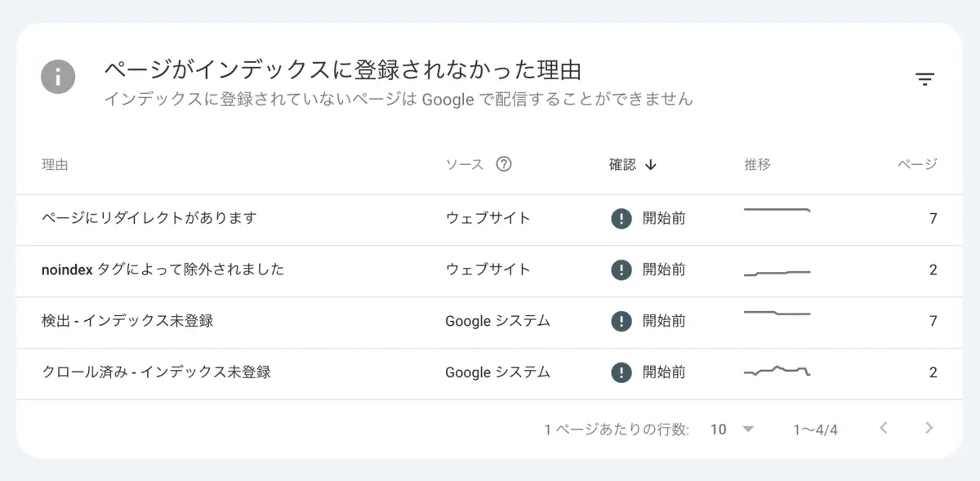
Task: Click the warning icon in the クロール済み row
Action: coord(621,373)
